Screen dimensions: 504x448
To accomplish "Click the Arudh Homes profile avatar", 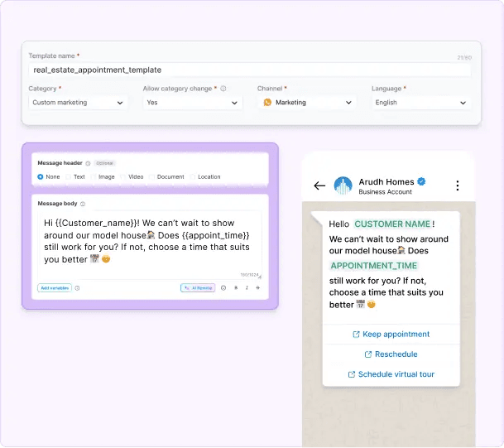I will click(343, 185).
